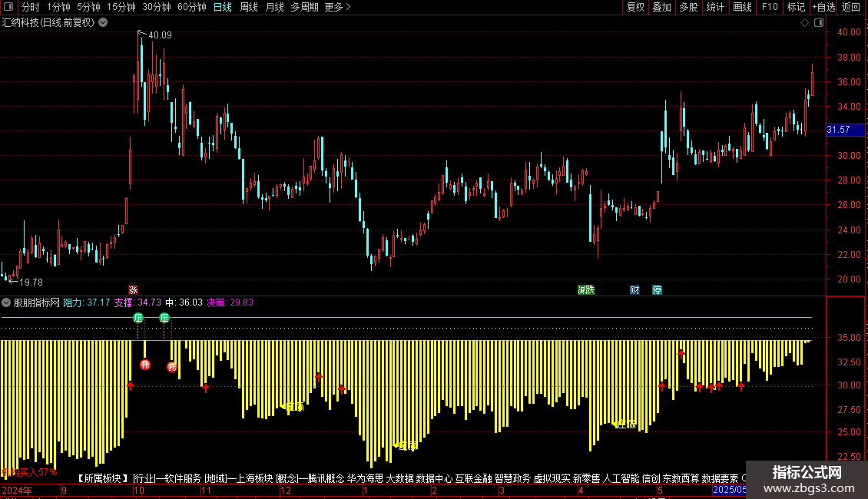This screenshot has height=499, width=868.
Task: Select the 30分钟 period tab
Action: click(x=157, y=7)
